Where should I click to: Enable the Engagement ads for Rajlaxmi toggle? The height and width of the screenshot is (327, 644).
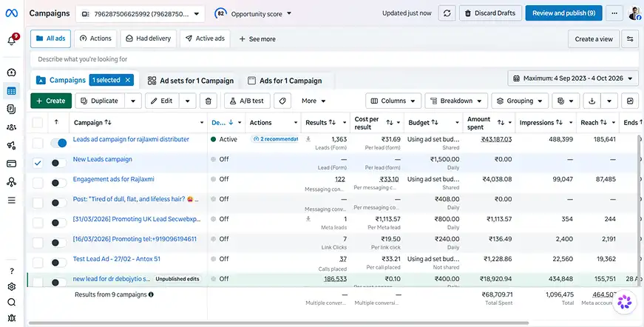(x=58, y=183)
